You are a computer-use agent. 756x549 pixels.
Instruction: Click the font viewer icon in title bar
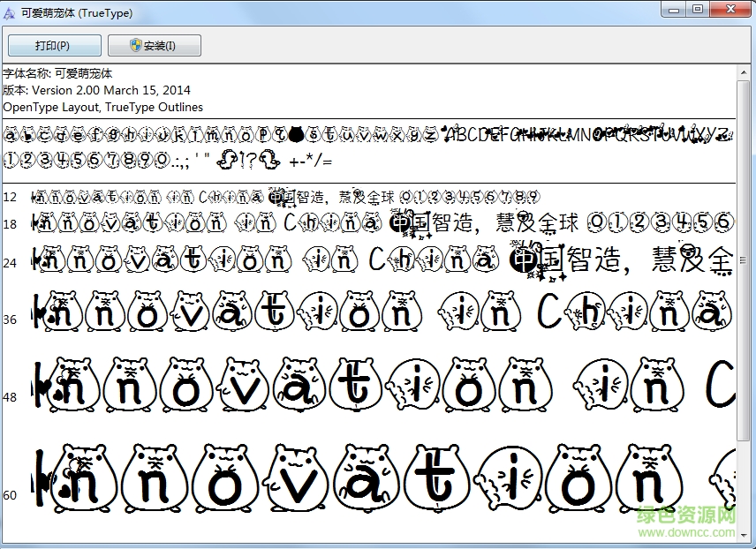tap(11, 12)
